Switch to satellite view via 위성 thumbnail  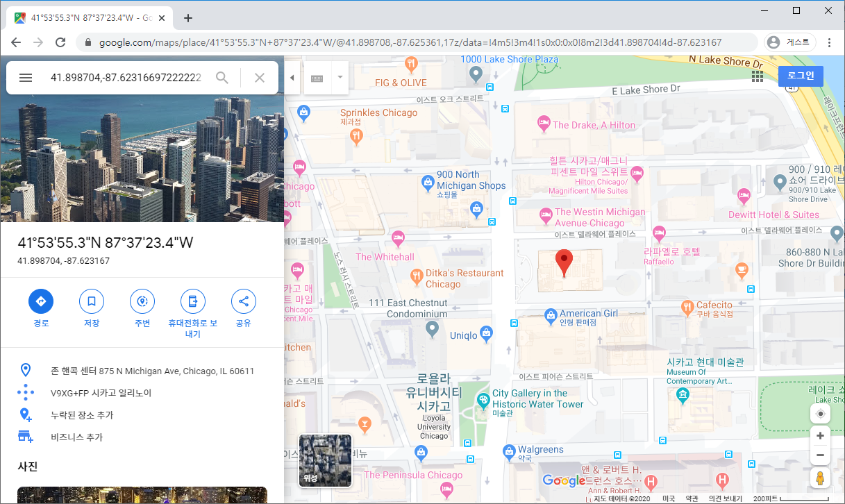coord(325,460)
